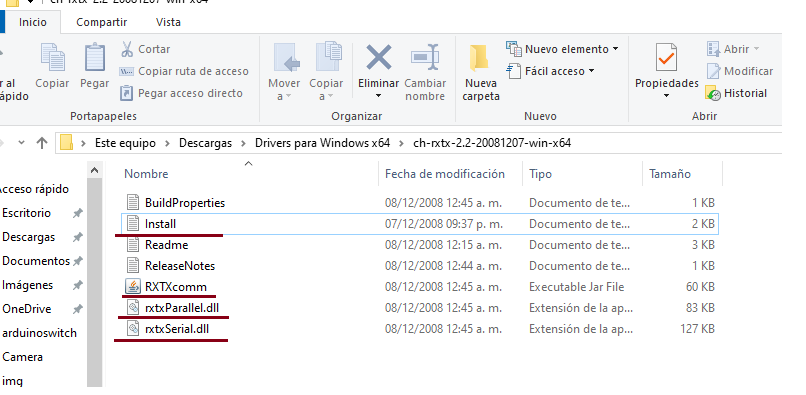Expand chevron after Este equipo breadcrumb
The image size is (806, 395).
[168, 143]
